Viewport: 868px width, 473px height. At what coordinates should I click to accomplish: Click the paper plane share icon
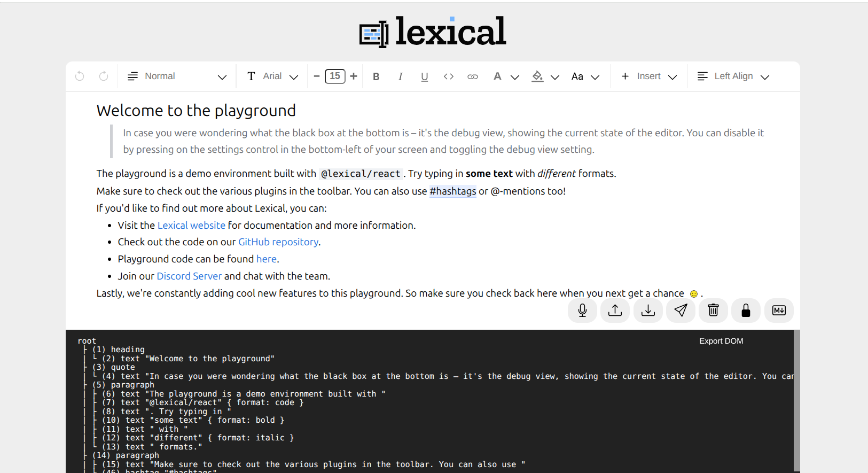pos(681,311)
